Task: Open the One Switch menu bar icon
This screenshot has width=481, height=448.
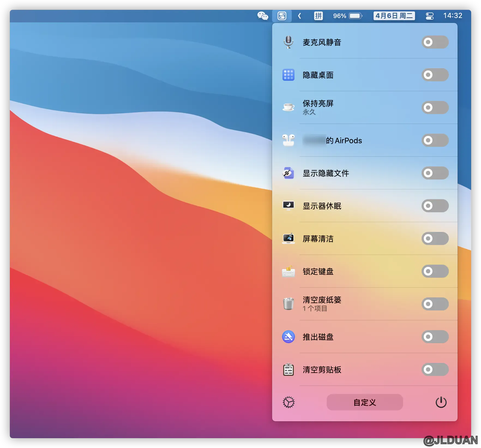Action: 282,16
